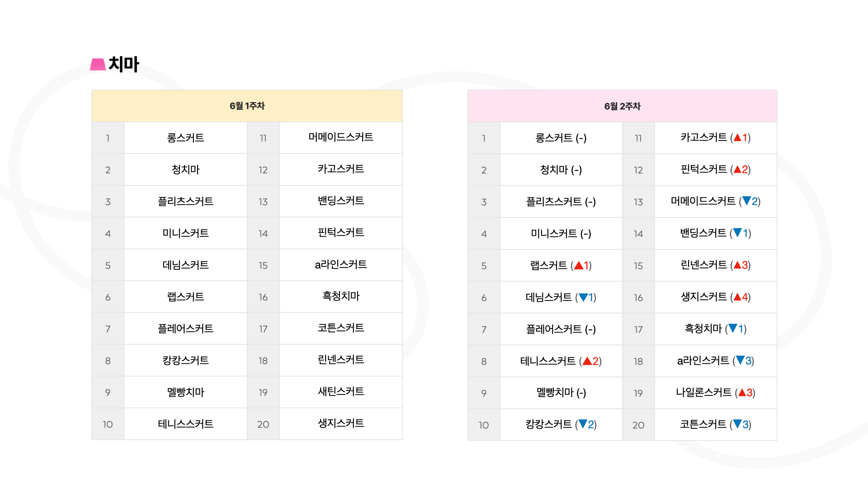Click the red up arrow by 나일론스커트
This screenshot has width=868, height=488.
742,392
